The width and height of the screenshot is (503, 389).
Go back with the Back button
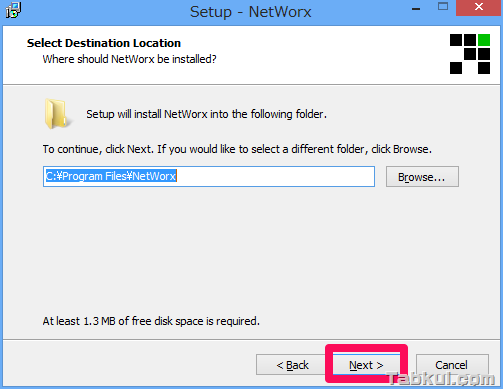[292, 365]
